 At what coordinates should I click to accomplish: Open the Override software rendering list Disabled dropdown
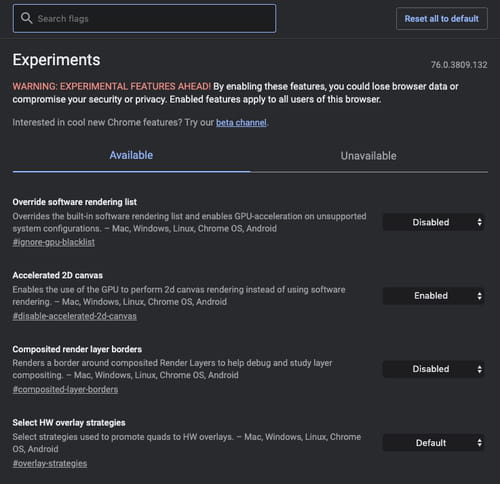coord(434,222)
